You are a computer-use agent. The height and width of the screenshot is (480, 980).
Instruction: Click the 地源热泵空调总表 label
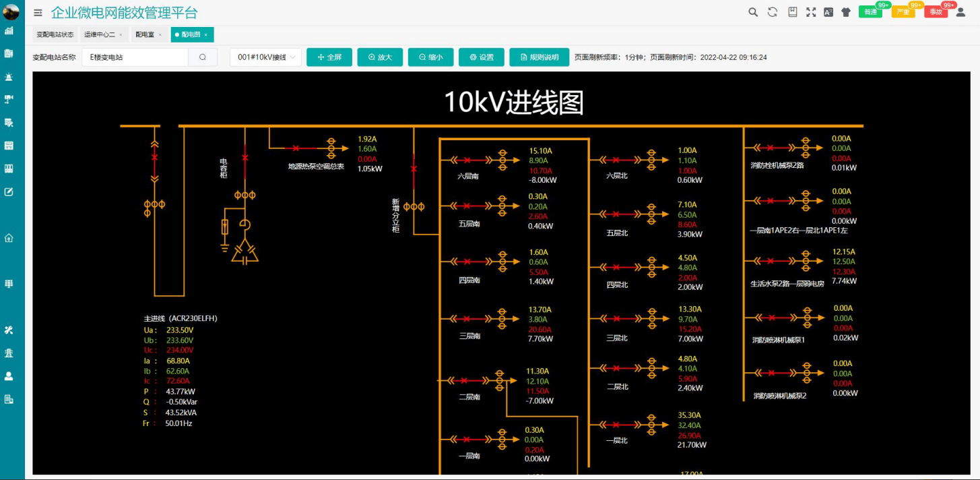(x=316, y=166)
